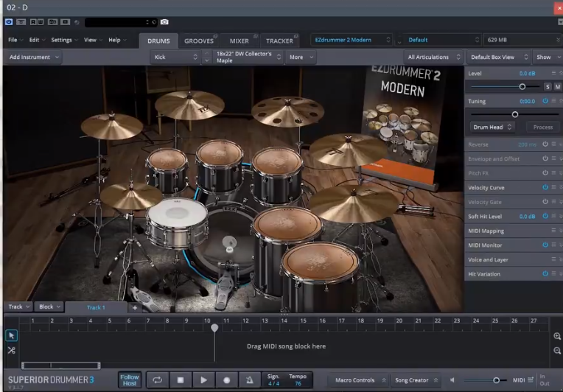
Task: Toggle Follow Host button
Action: pos(129,379)
